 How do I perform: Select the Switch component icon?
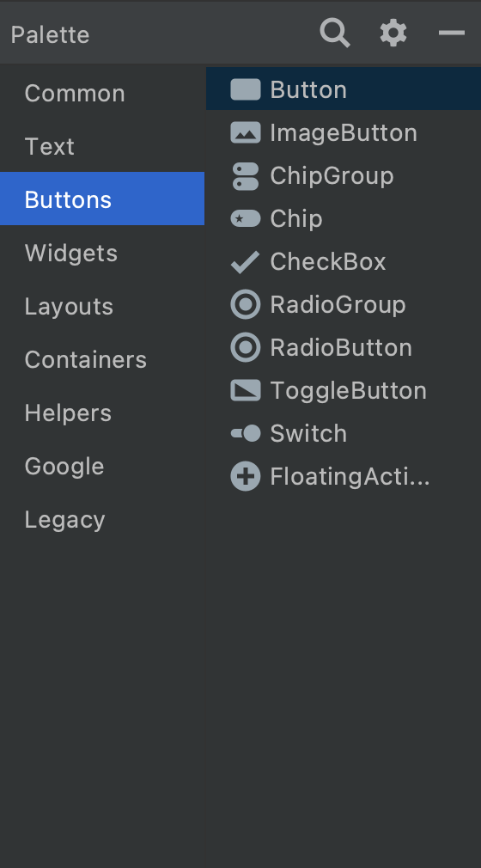[x=245, y=433]
